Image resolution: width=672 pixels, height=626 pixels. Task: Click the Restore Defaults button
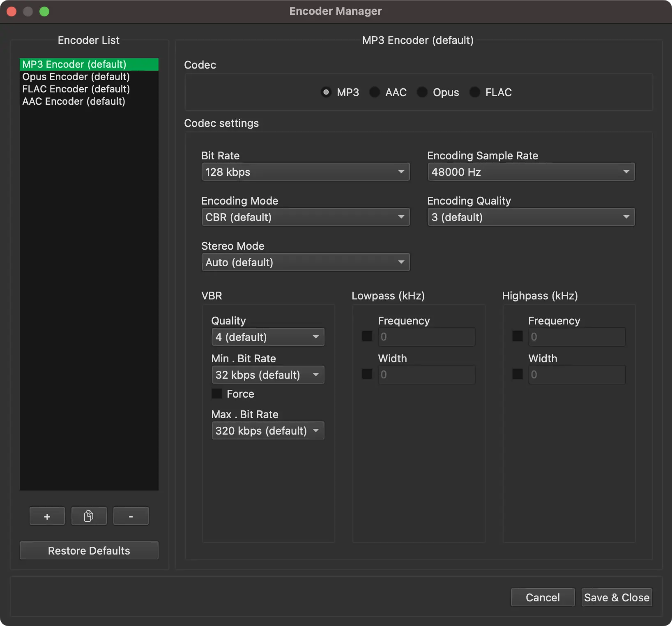pyautogui.click(x=89, y=550)
